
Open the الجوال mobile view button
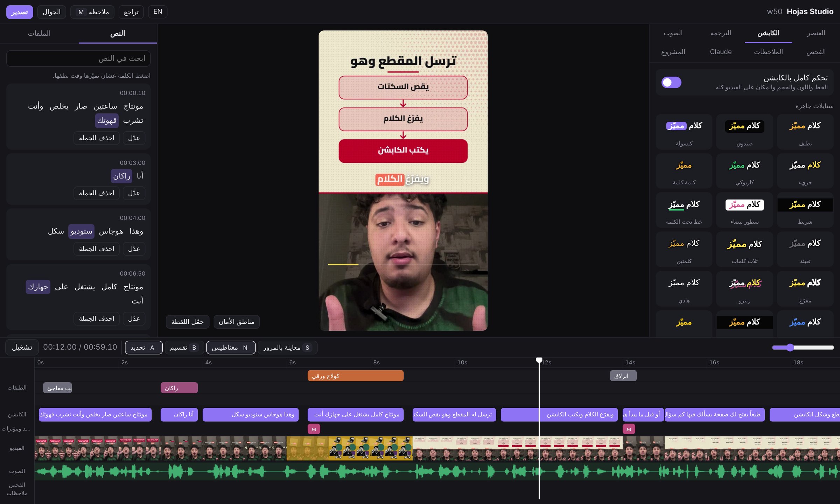[51, 12]
